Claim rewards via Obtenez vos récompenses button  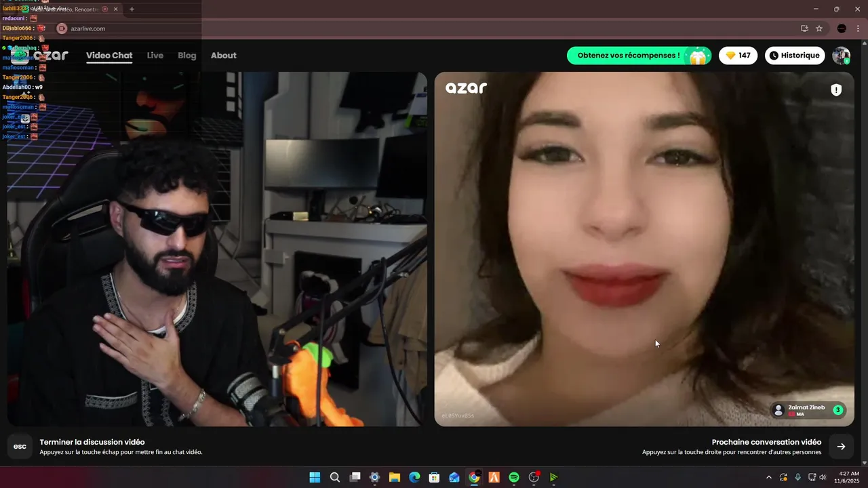point(639,56)
